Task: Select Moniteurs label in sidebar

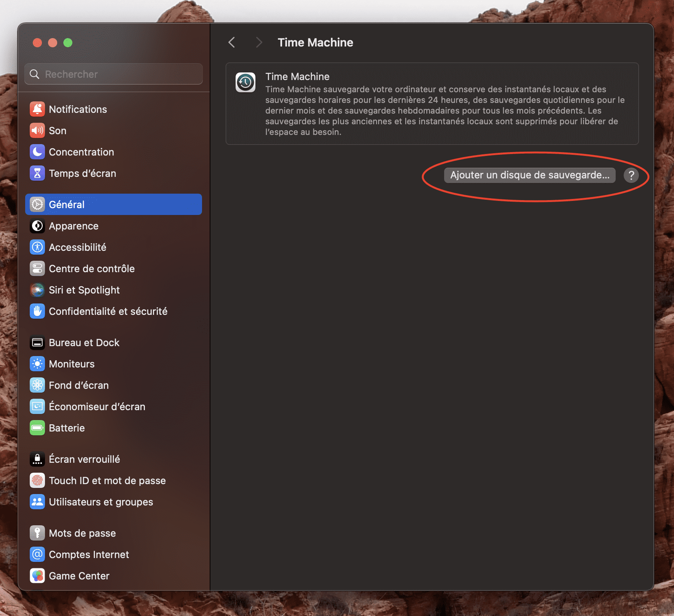Action: [72, 364]
